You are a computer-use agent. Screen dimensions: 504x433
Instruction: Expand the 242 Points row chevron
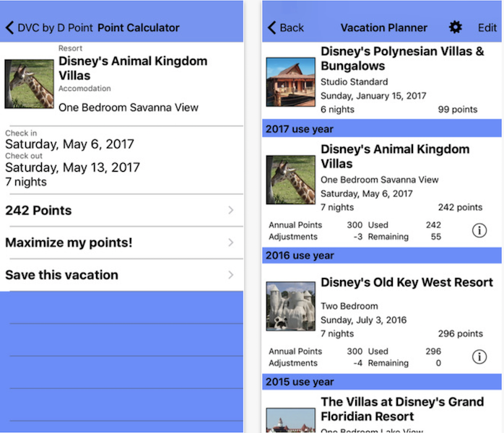[x=231, y=211]
